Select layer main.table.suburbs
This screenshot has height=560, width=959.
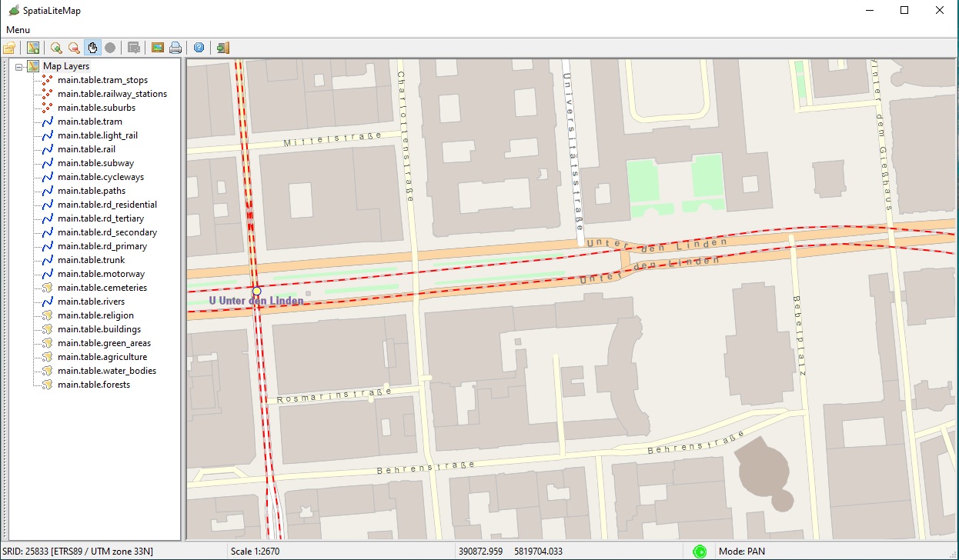[96, 108]
